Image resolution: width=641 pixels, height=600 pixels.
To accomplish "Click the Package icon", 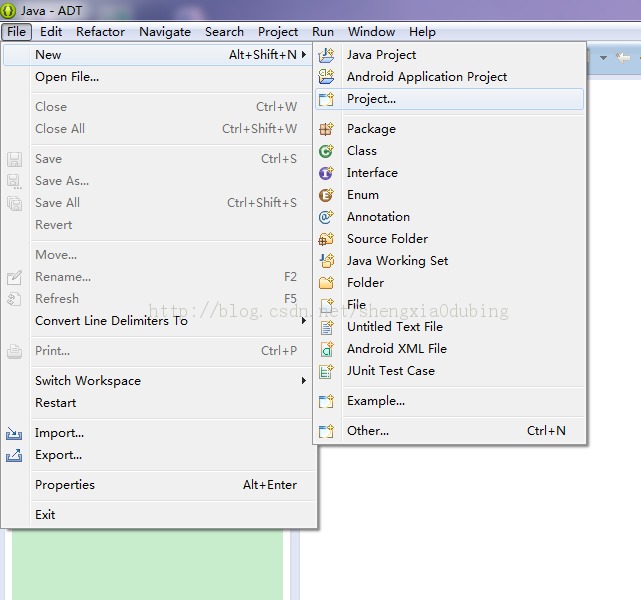I will (326, 129).
